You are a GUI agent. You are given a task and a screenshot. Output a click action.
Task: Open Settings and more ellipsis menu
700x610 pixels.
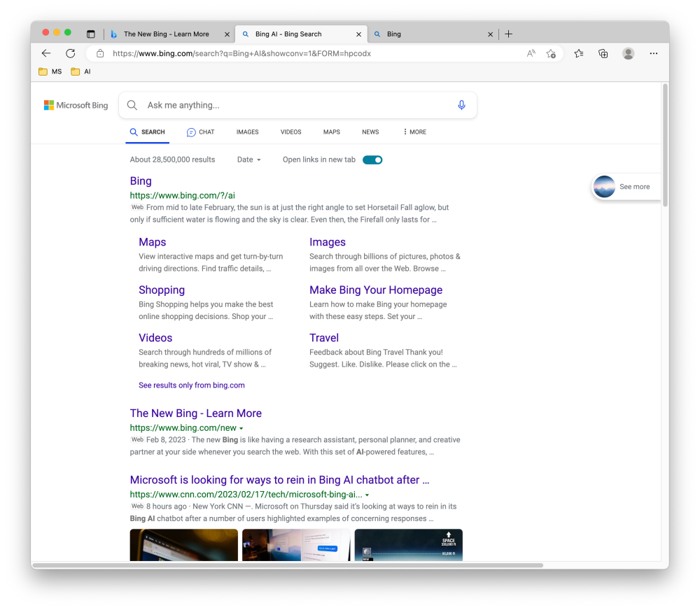(654, 54)
